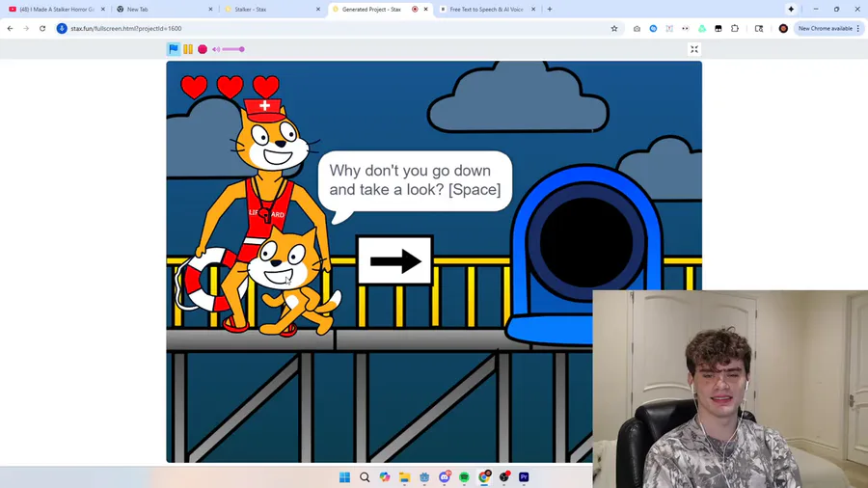The width and height of the screenshot is (868, 488).
Task: Open OBS Studio from the taskbar
Action: (x=503, y=477)
